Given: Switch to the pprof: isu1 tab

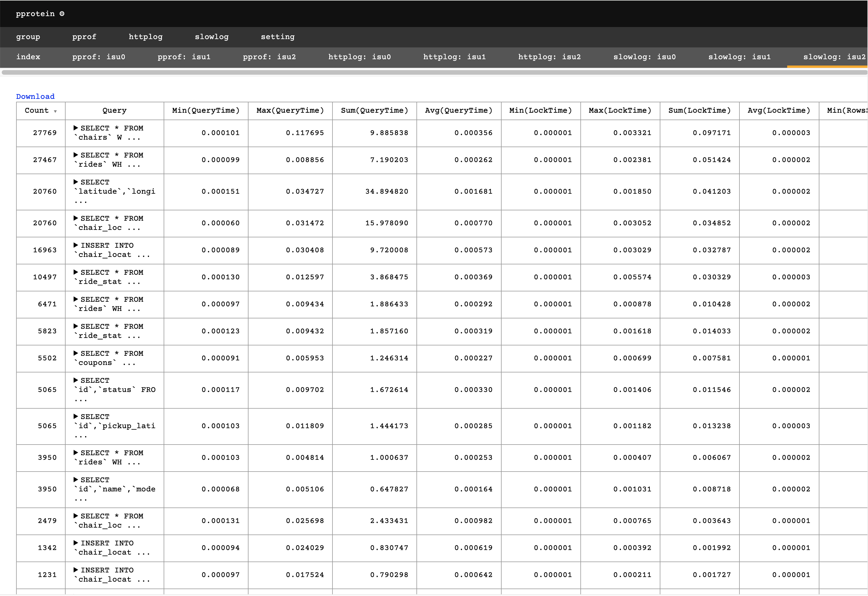Looking at the screenshot, I should 184,57.
